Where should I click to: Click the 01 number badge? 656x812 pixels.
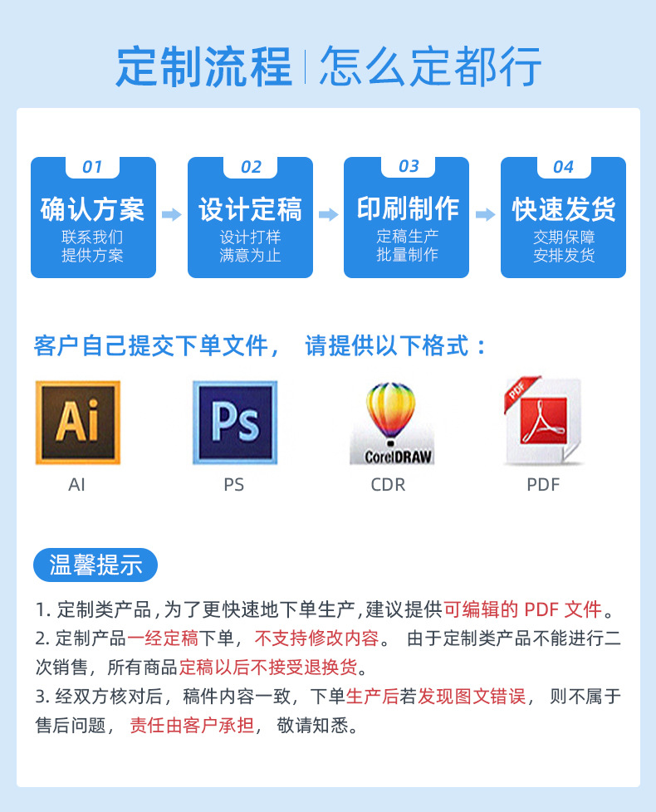pyautogui.click(x=93, y=167)
